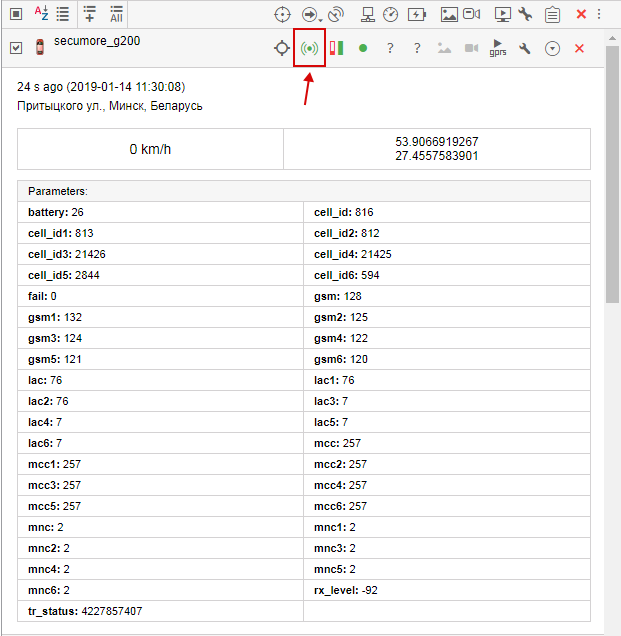Click the crosshair locate icon for secumore_g200
This screenshot has height=636, width=621.
(282, 48)
